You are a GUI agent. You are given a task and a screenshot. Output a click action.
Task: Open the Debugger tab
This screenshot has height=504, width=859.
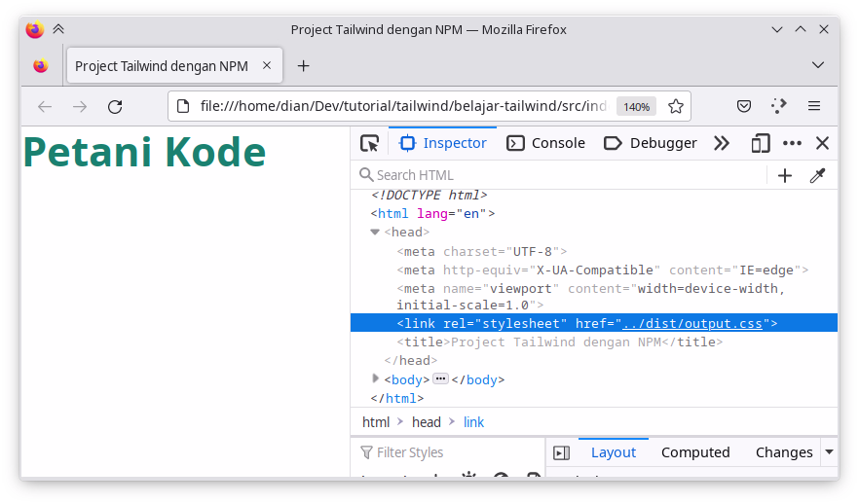[x=651, y=143]
